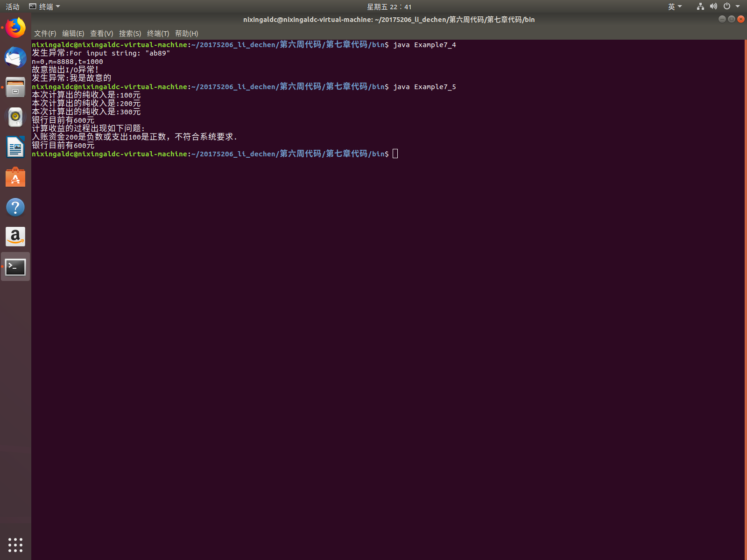Click the 'java Example7_5' command text

(424, 87)
